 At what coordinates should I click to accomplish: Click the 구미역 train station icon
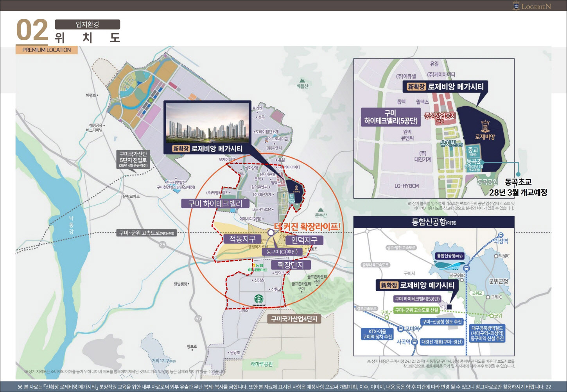(x=400, y=329)
